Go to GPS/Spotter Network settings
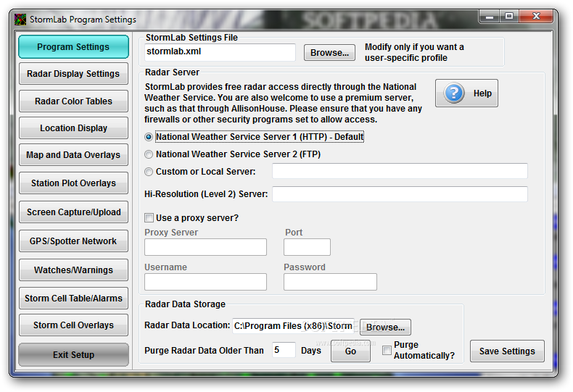 [73, 241]
